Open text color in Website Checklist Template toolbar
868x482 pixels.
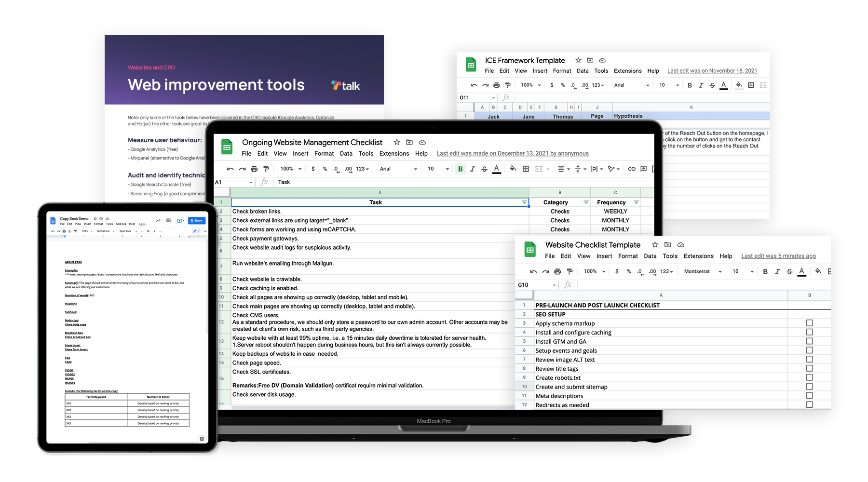(x=801, y=272)
